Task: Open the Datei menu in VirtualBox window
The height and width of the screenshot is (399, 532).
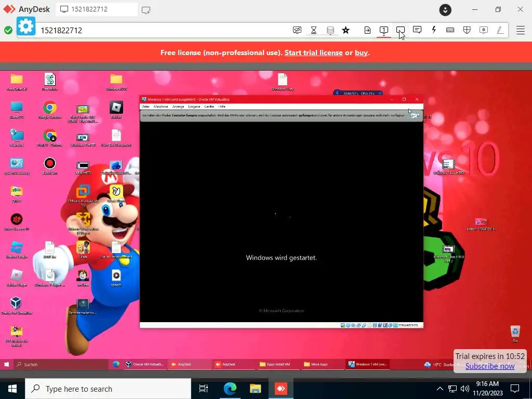Action: (145, 107)
